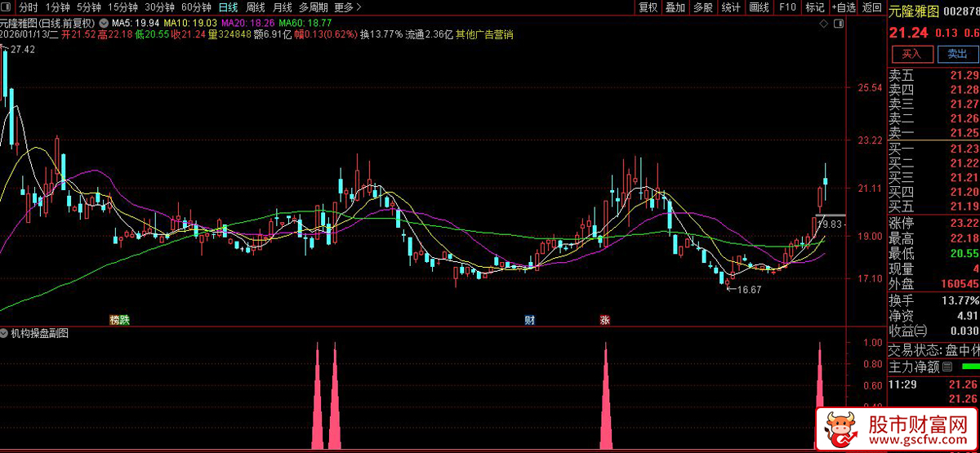Image resolution: width=980 pixels, height=453 pixels.
Task: Click the 19.83 gap price label
Action: (830, 223)
